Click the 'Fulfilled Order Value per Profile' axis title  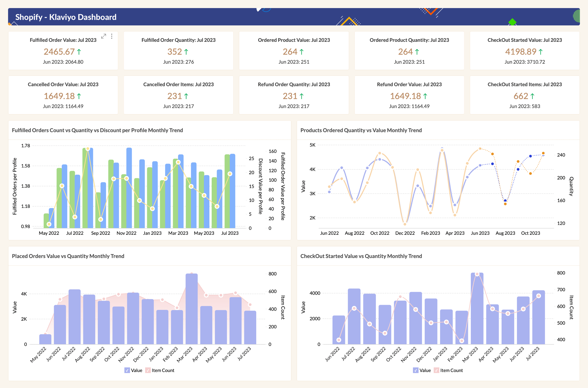283,186
